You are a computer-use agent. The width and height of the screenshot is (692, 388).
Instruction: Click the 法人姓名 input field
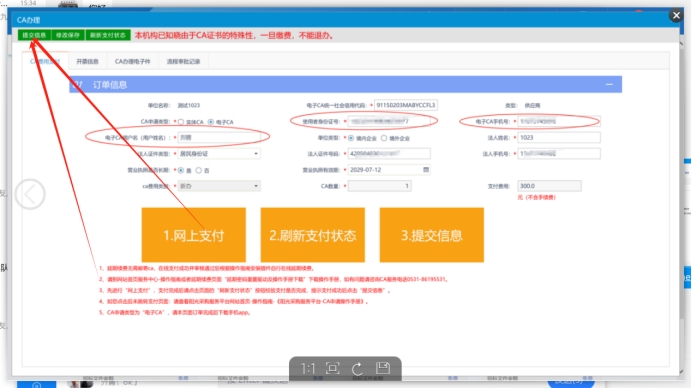(x=559, y=138)
